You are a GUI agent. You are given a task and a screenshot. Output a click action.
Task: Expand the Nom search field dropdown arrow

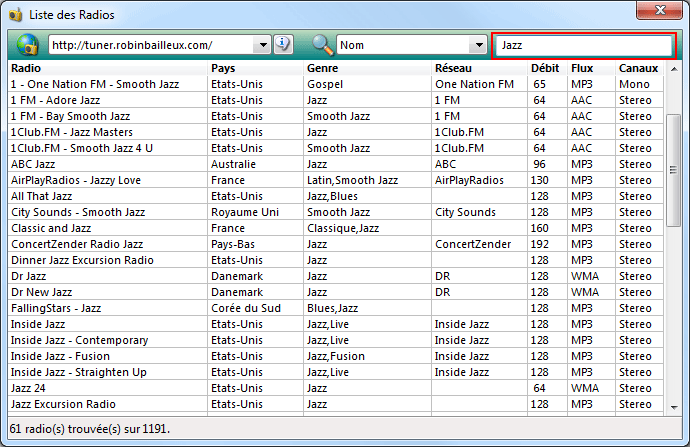pos(479,45)
